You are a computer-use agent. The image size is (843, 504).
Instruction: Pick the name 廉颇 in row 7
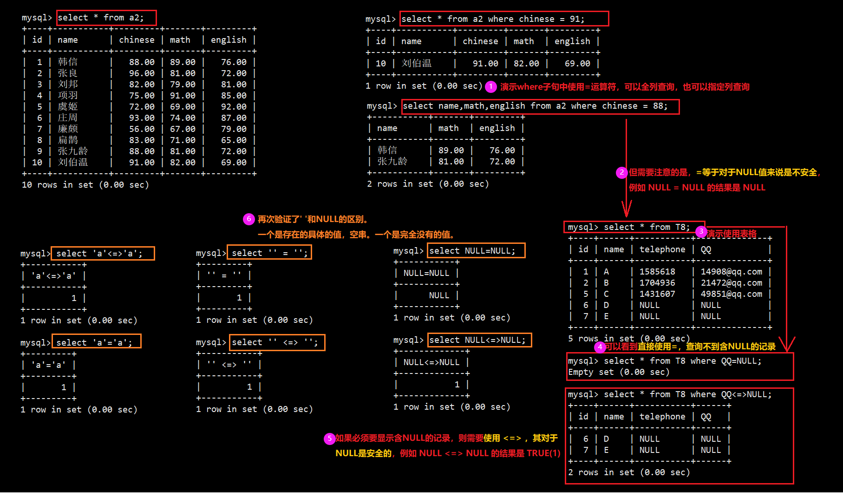[68, 129]
